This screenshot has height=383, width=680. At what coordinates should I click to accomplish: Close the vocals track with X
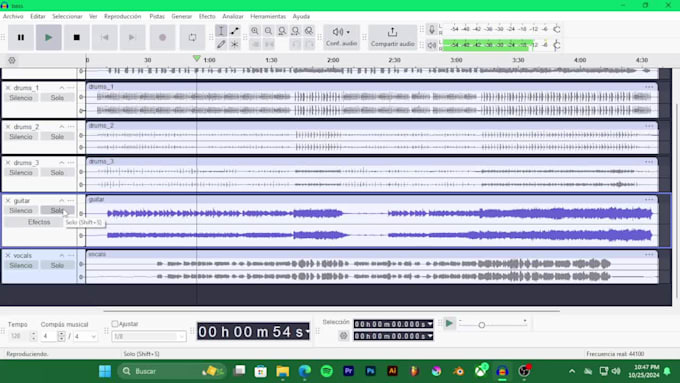tap(8, 255)
